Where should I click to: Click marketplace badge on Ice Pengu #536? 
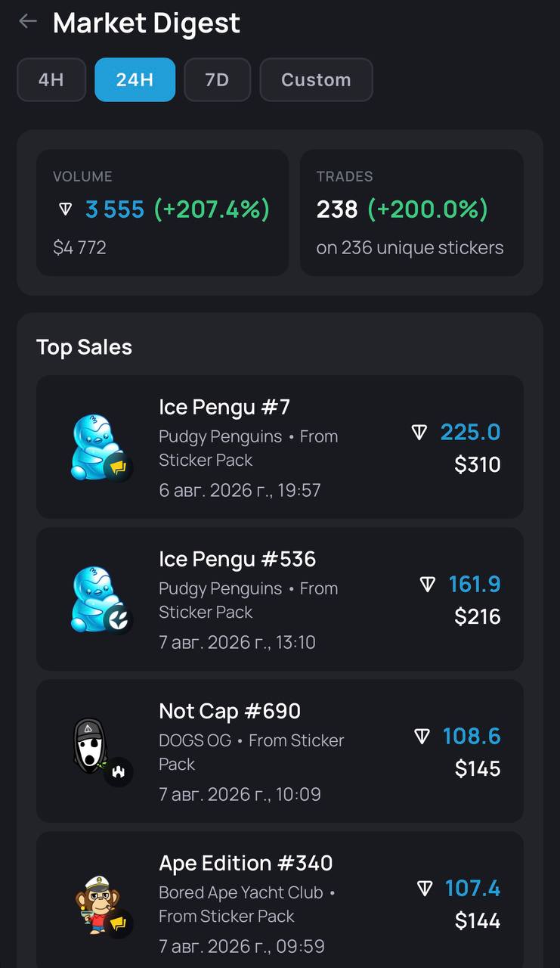pos(118,621)
